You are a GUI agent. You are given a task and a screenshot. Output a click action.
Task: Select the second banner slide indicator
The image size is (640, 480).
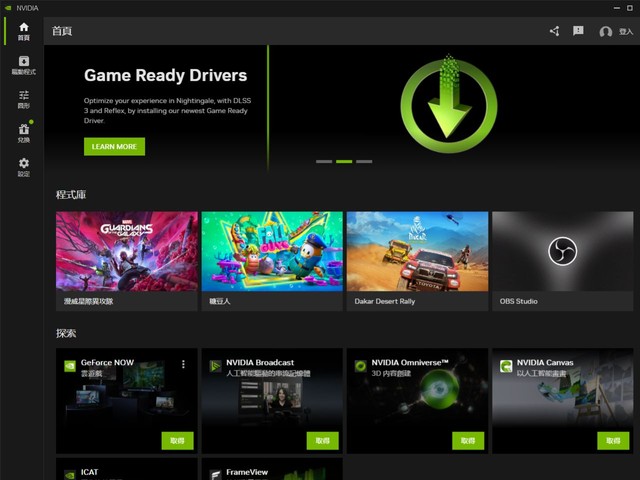pos(344,162)
